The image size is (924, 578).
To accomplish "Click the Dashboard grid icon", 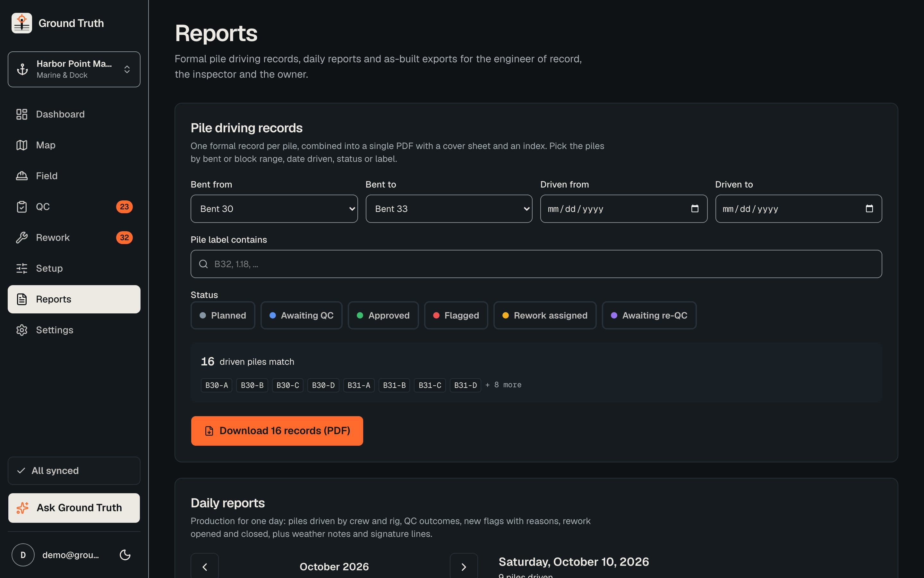I will coord(22,114).
